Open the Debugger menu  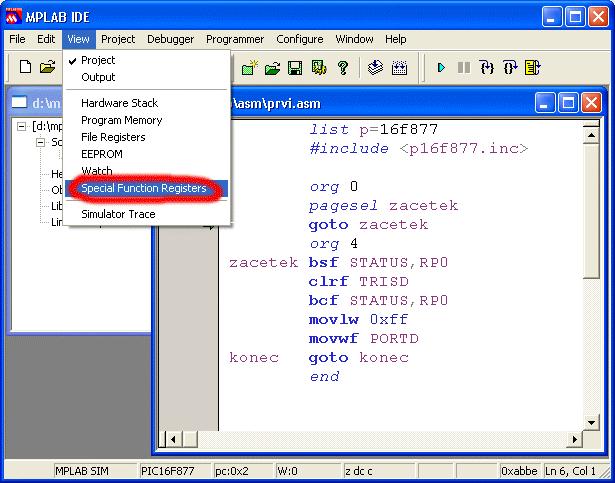point(170,39)
